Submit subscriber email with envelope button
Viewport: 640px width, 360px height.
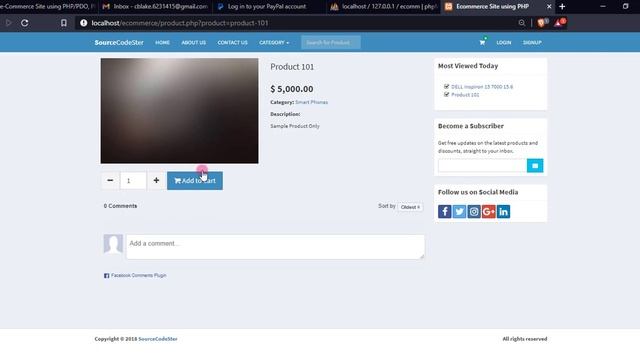pyautogui.click(x=535, y=166)
